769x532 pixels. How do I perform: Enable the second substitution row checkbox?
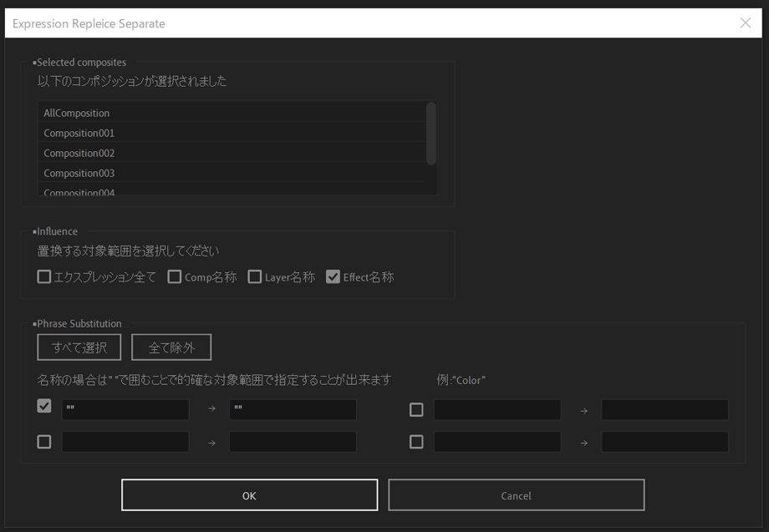tap(43, 441)
